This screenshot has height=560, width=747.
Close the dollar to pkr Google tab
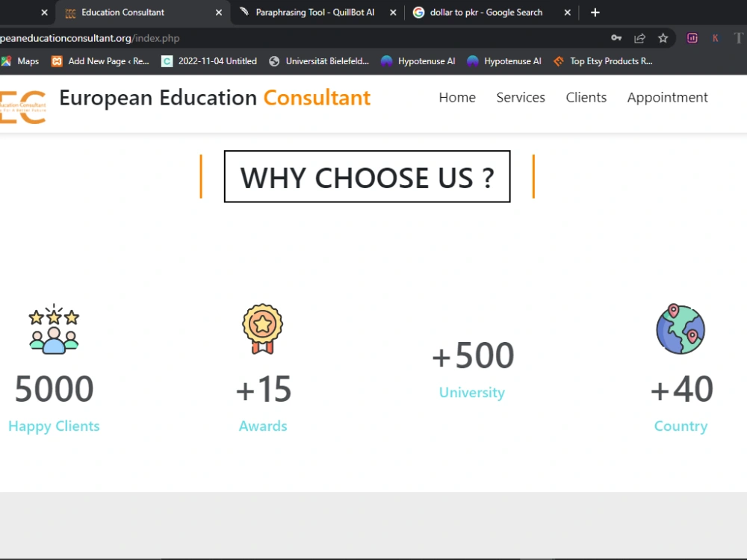pos(568,13)
